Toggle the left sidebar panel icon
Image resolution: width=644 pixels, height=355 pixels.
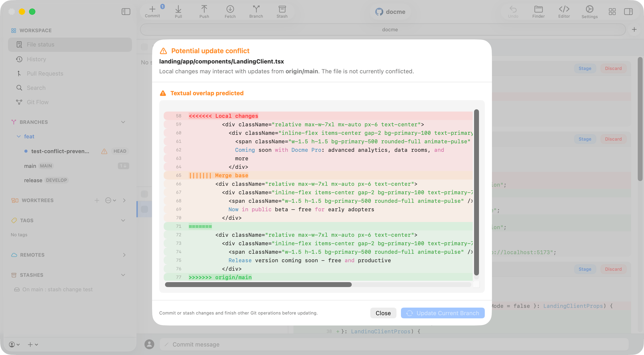pos(126,11)
